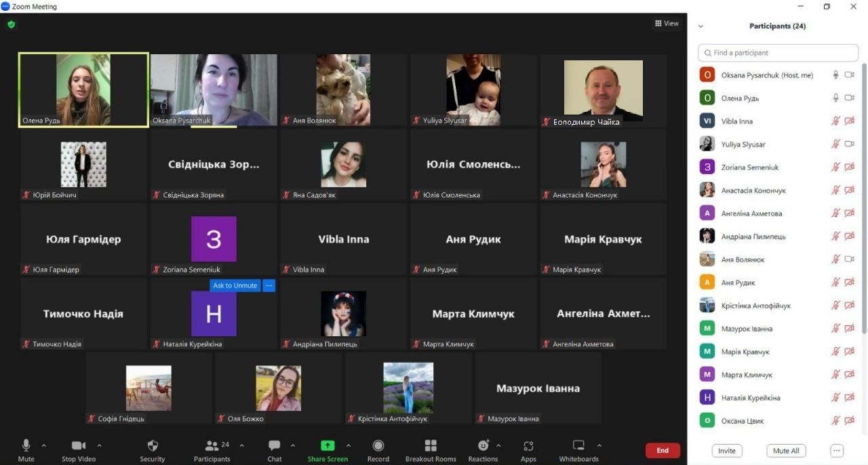Toggle the Participants panel in toolbar
This screenshot has height=465, width=868.
click(x=212, y=449)
